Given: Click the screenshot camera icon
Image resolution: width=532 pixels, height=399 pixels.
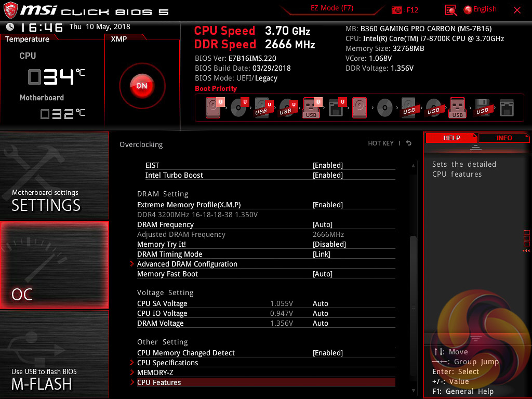Looking at the screenshot, I should click(396, 10).
